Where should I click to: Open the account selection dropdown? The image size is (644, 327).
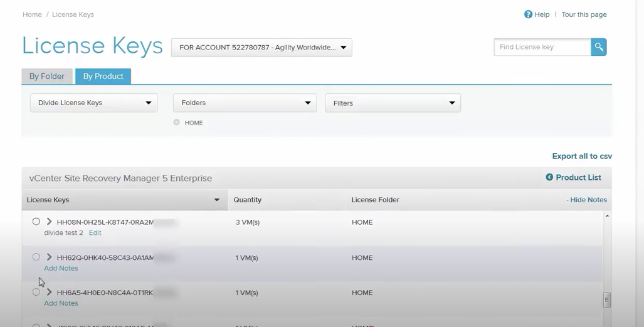tap(261, 48)
